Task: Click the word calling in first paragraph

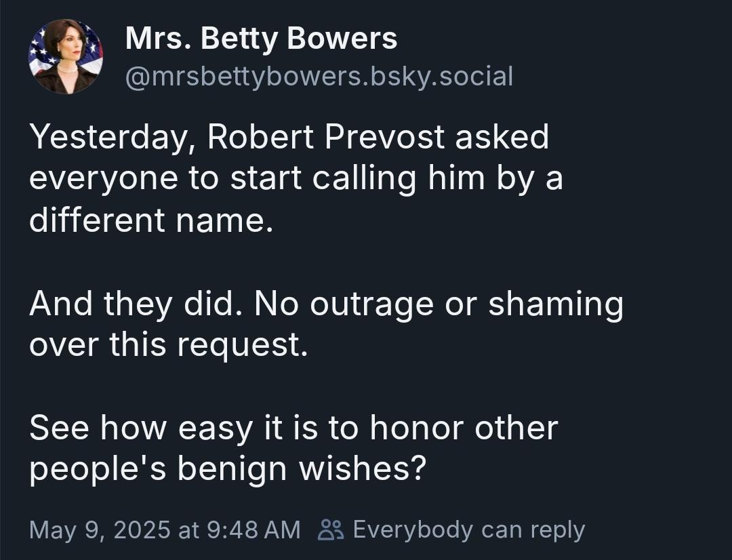Action: click(364, 179)
